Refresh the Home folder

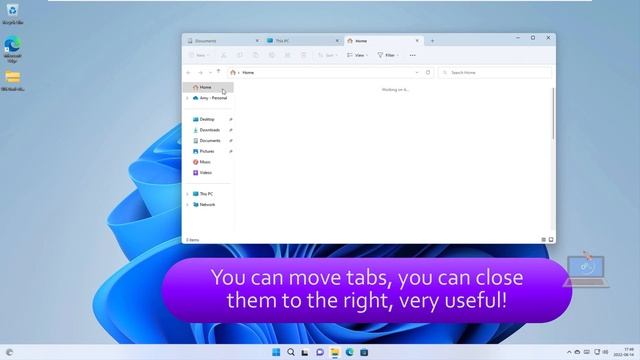(x=428, y=73)
